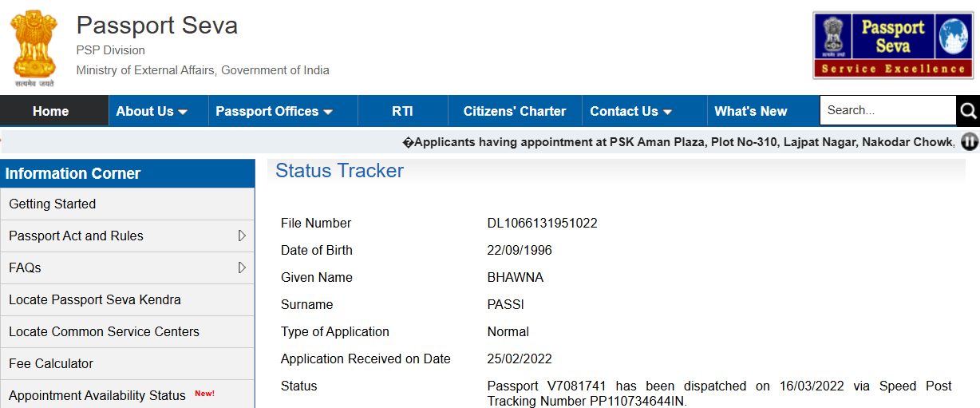Open the Fee Calculator link
The image size is (980, 408).
click(51, 363)
